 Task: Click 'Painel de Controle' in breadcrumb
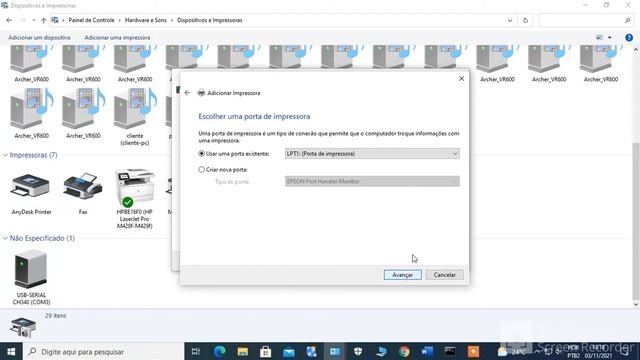(91, 20)
